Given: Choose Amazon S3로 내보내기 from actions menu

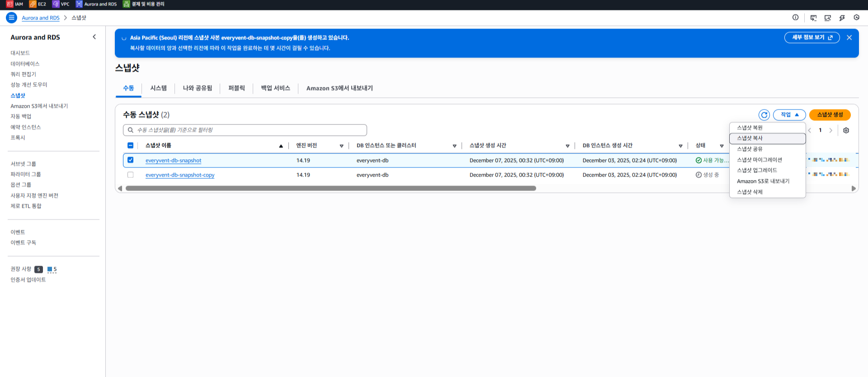Looking at the screenshot, I should point(767,181).
